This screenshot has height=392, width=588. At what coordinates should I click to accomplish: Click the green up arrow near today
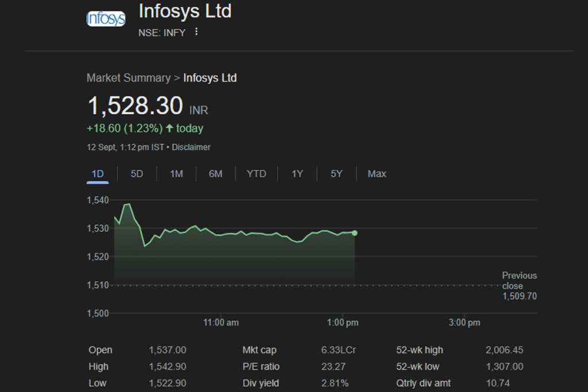coord(169,128)
